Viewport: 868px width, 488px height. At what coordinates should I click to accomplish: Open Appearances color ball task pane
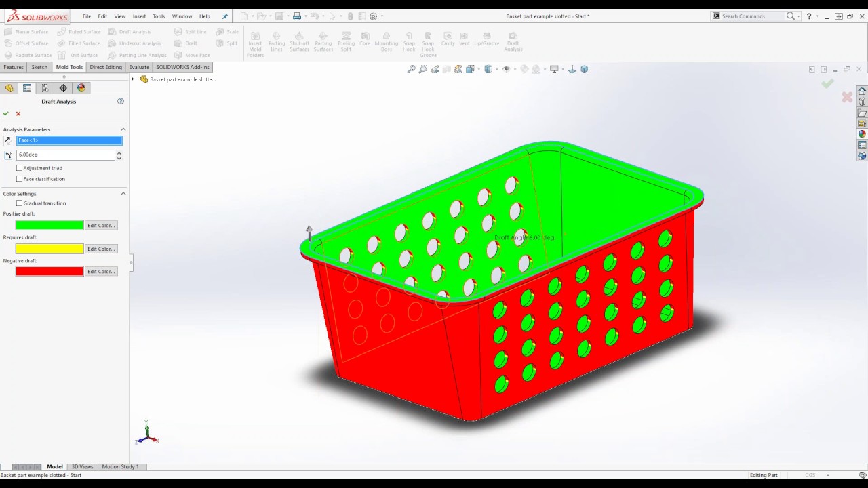coord(862,134)
